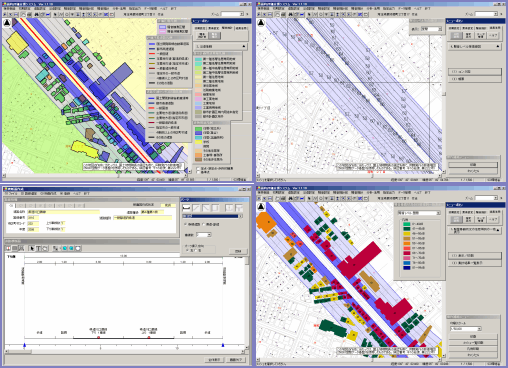Select the text T tool in cross-section toolbar
The height and width of the screenshot is (368, 508).
point(38,248)
